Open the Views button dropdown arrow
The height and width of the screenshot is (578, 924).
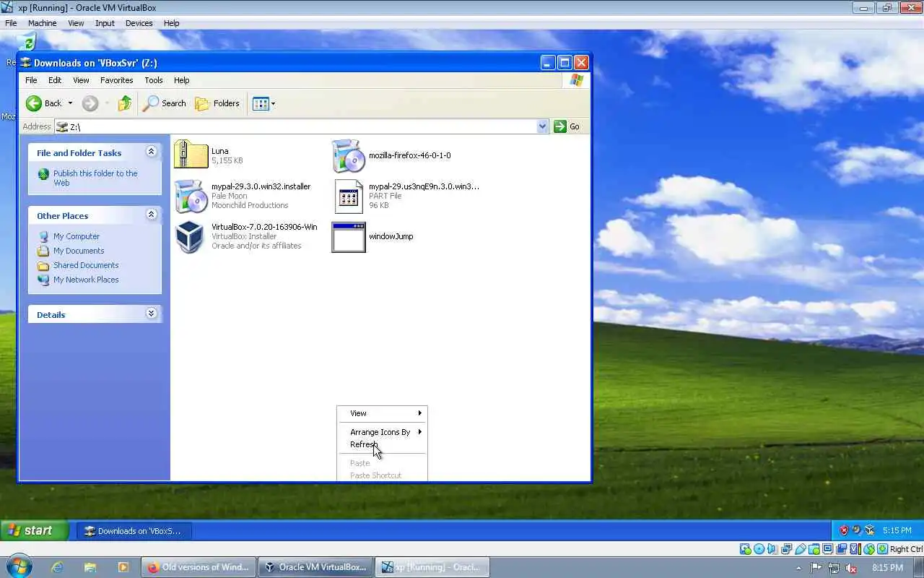tap(273, 103)
